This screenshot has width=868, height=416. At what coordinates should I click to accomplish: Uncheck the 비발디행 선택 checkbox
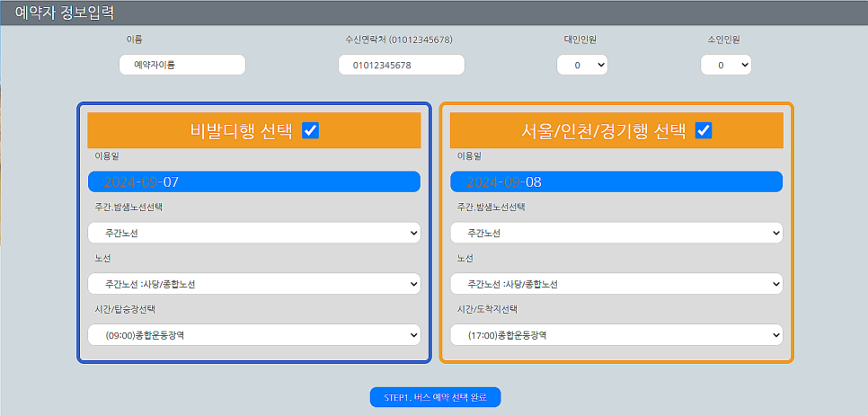310,130
